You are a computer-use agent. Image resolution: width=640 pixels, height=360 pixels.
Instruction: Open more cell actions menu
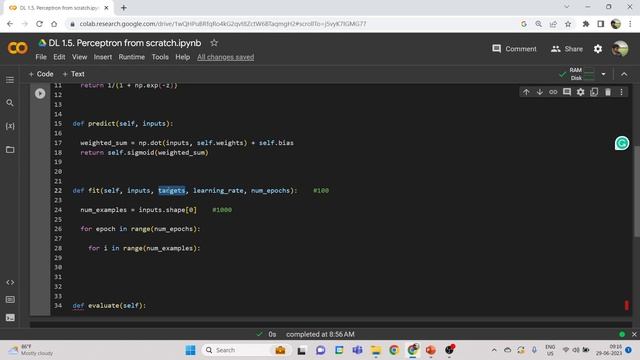(x=621, y=92)
